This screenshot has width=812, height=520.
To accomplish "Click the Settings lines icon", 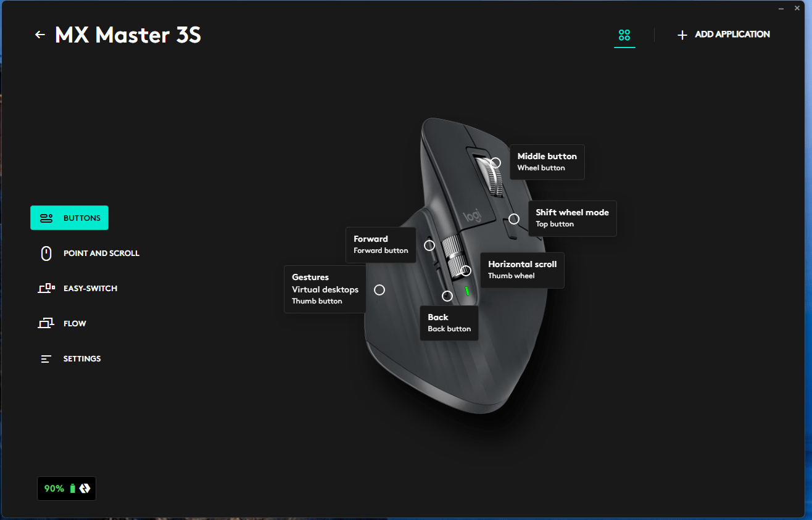I will [x=46, y=358].
